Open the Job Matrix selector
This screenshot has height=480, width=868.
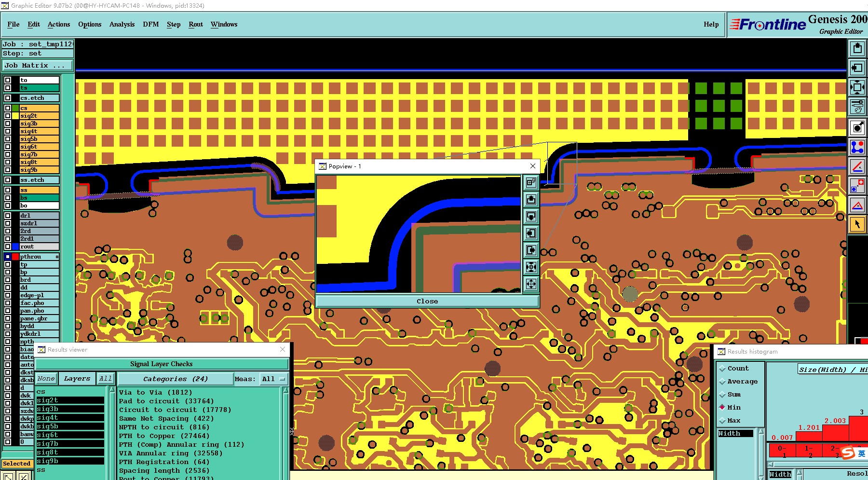point(38,66)
